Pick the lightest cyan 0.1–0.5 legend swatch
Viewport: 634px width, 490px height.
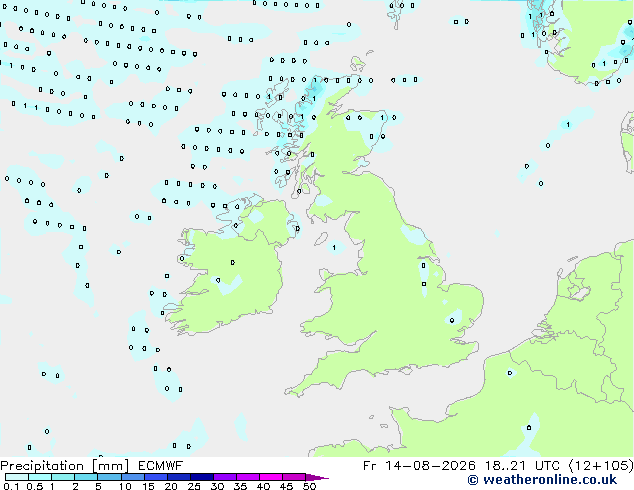tap(17, 477)
